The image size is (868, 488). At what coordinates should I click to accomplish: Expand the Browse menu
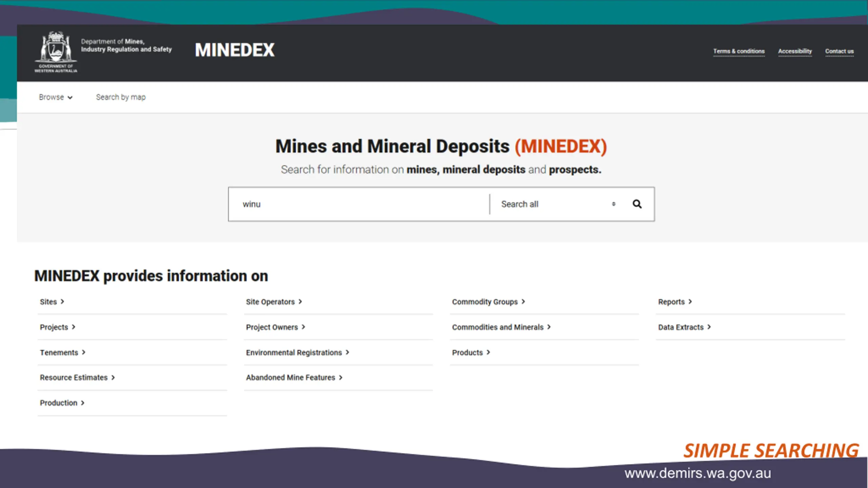pos(56,97)
